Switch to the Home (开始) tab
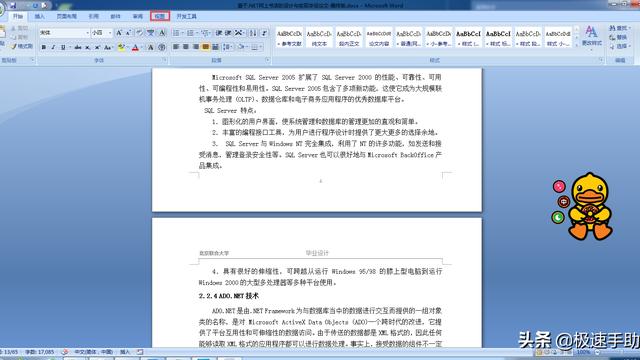640x360 pixels. (x=18, y=16)
